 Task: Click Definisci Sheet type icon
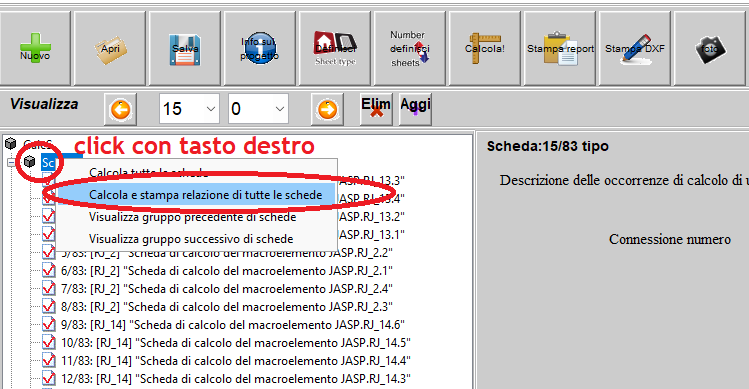tap(335, 49)
